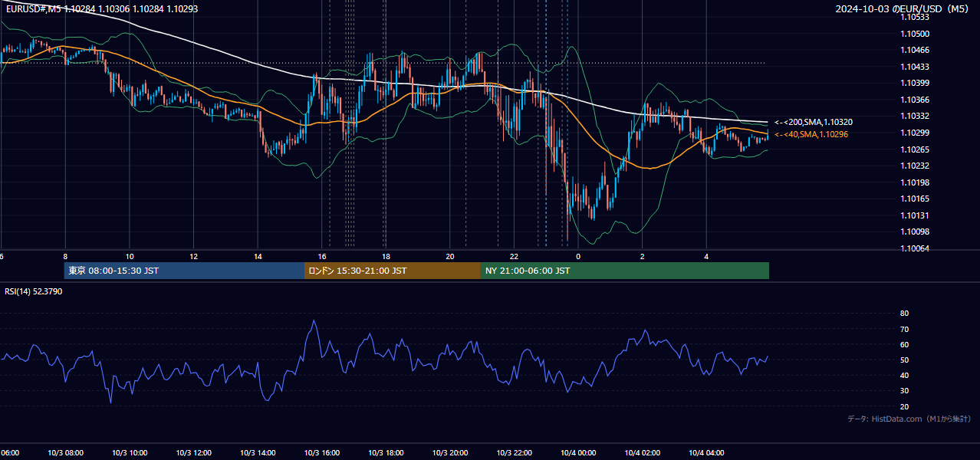The width and height of the screenshot is (980, 460).
Task: Click price axis value 1.10131
Action: (x=916, y=215)
